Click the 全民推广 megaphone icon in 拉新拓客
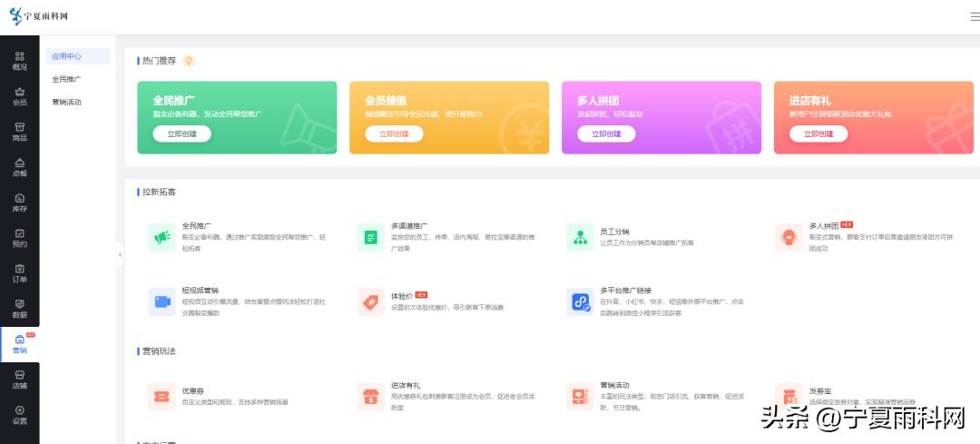Viewport: 980px width, 444px height. pos(162,237)
